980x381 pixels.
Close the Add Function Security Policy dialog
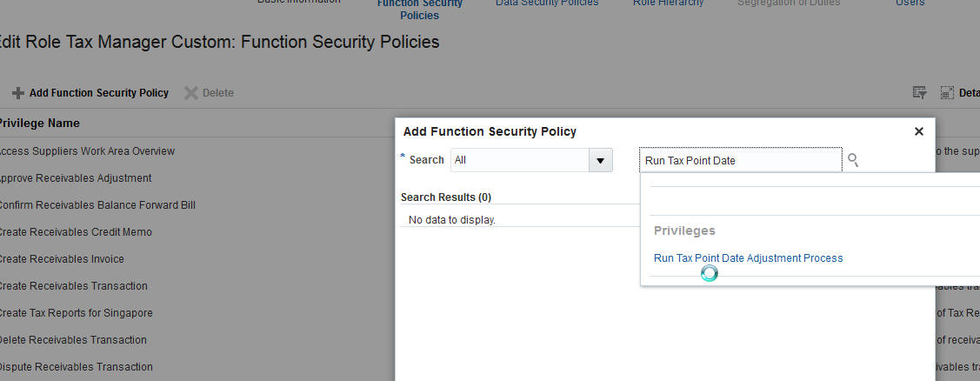(918, 131)
